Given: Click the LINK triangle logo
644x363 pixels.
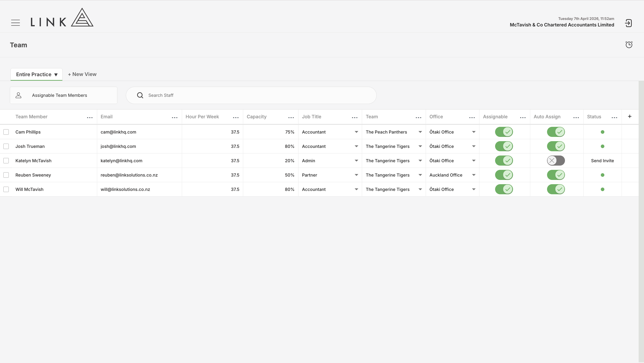Looking at the screenshot, I should (82, 17).
